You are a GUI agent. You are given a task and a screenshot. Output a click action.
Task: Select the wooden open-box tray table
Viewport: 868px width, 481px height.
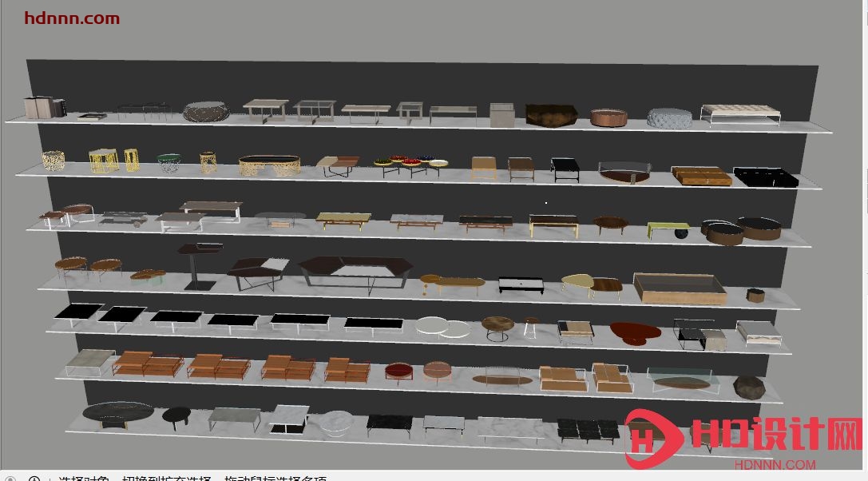[680, 288]
